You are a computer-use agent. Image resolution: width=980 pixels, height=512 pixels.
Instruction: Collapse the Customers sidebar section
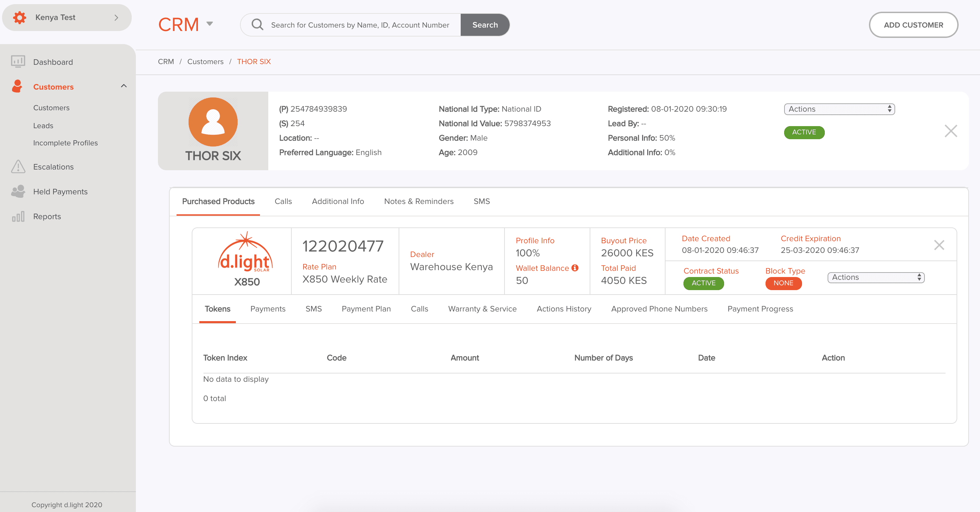124,86
